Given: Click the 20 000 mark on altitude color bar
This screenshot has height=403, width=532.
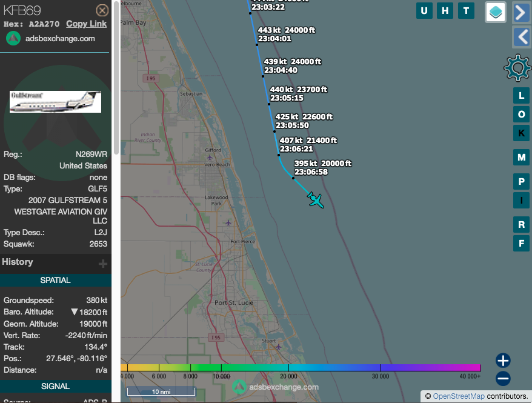Looking at the screenshot, I should (x=288, y=376).
